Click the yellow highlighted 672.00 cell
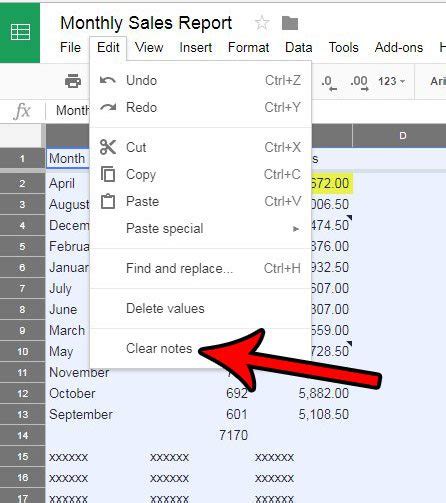Image resolution: width=446 pixels, height=503 pixels. point(332,183)
